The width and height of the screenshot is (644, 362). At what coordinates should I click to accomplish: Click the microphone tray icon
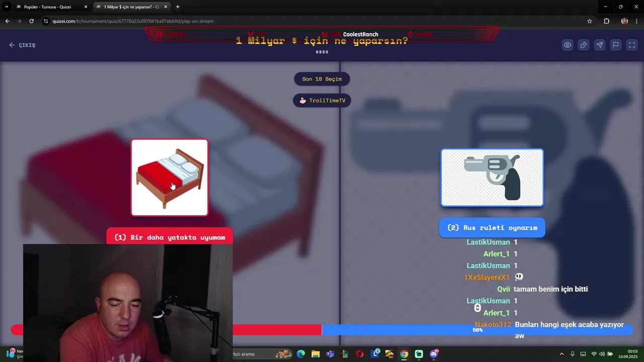coord(573,354)
